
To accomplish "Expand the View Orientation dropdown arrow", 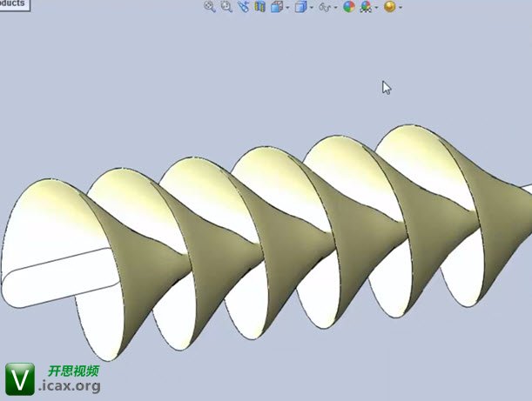I will tap(287, 7).
